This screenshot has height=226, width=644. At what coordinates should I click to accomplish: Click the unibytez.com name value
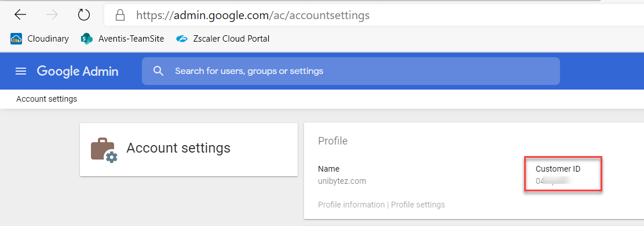click(342, 181)
